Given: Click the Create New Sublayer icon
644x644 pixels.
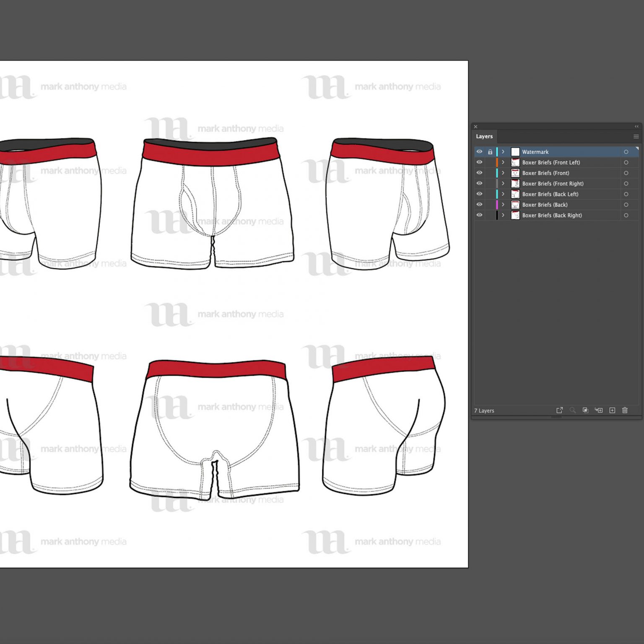Looking at the screenshot, I should (599, 410).
